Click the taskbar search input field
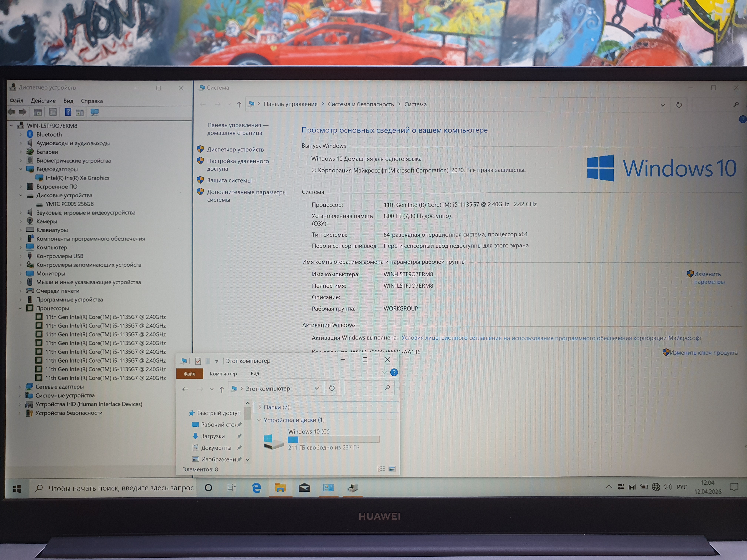Image resolution: width=747 pixels, height=560 pixels. pyautogui.click(x=121, y=488)
